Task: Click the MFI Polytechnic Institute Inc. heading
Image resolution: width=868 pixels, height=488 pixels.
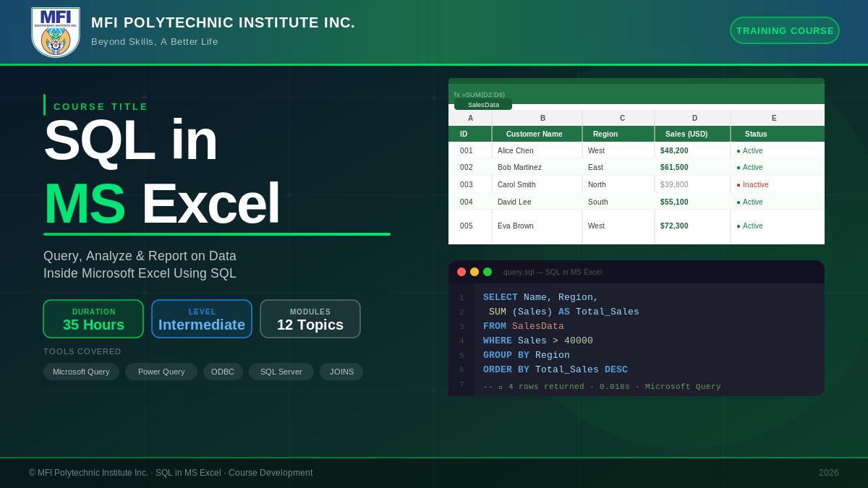Action: tap(223, 22)
